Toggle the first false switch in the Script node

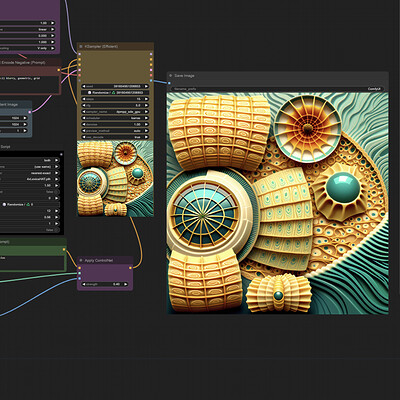coord(55,192)
